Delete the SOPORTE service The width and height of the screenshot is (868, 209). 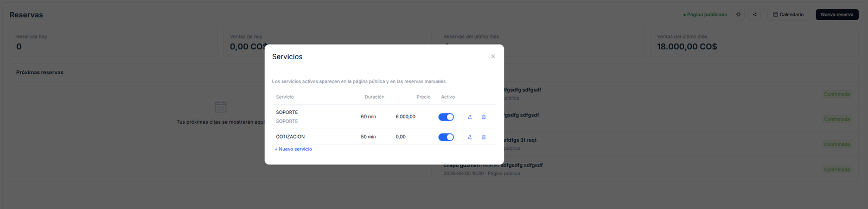click(483, 117)
